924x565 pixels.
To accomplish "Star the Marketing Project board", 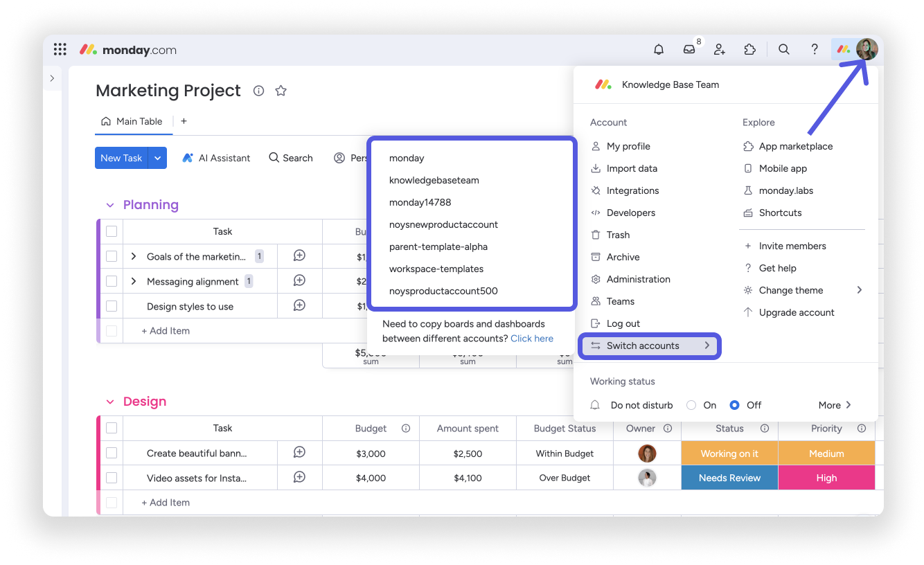I will point(281,91).
